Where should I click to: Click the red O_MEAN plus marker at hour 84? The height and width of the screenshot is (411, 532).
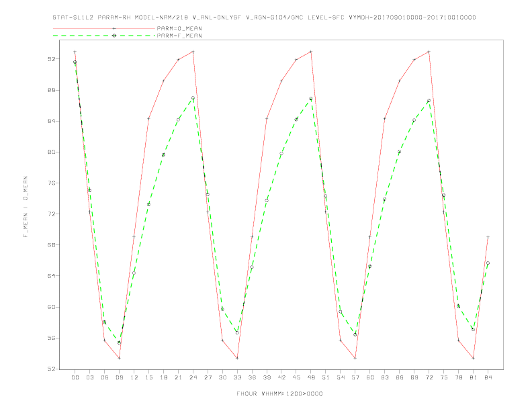coord(488,237)
